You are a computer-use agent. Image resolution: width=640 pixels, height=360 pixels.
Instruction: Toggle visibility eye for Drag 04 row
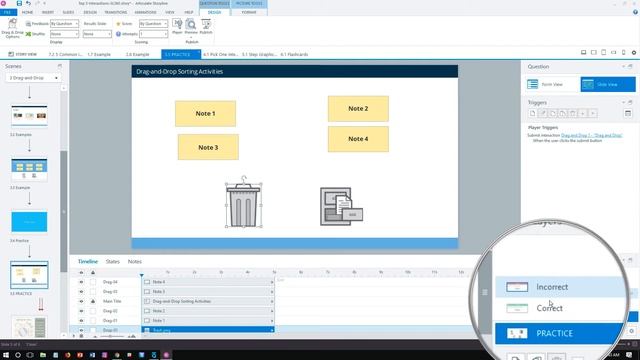(x=81, y=282)
